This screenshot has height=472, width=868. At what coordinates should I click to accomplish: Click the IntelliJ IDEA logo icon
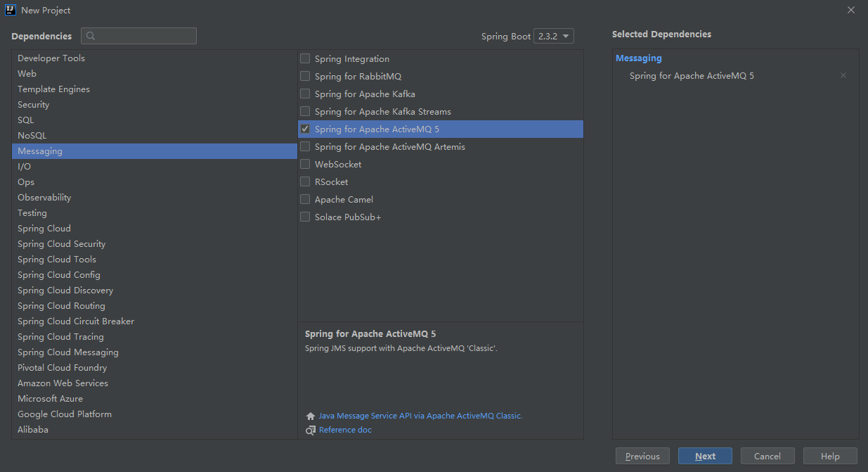(x=11, y=10)
